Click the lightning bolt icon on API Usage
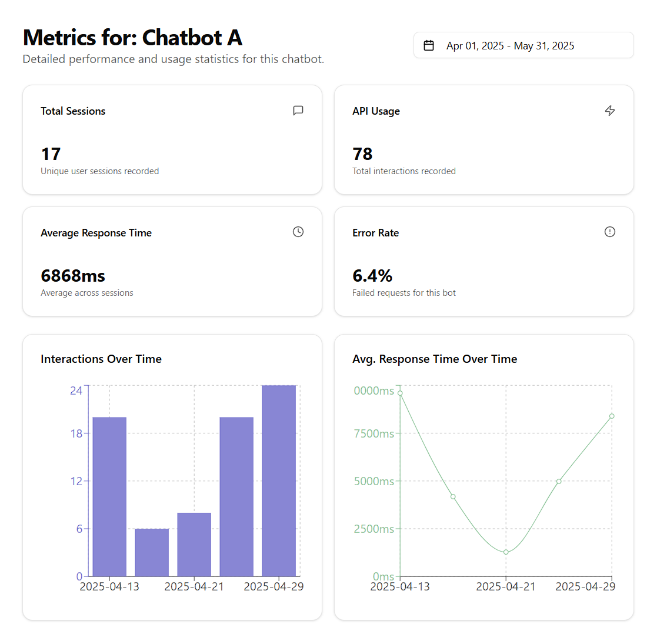 pyautogui.click(x=610, y=111)
